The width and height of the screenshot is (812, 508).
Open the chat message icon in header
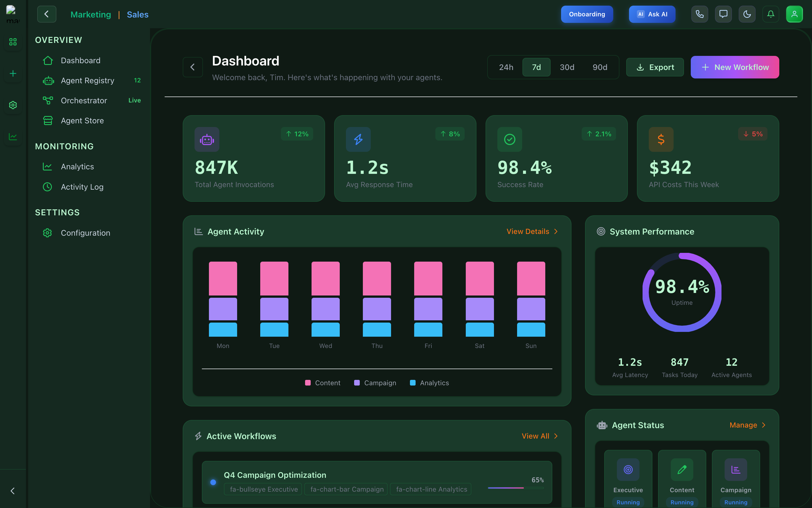[x=723, y=14]
